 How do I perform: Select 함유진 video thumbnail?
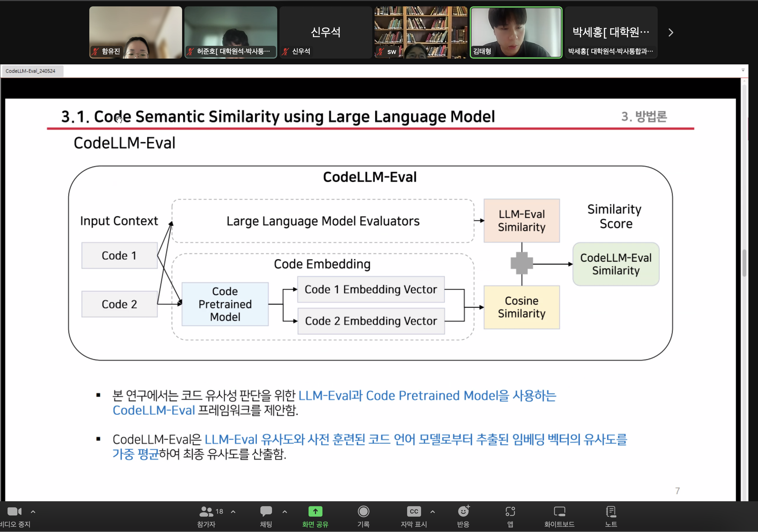pyautogui.click(x=135, y=32)
